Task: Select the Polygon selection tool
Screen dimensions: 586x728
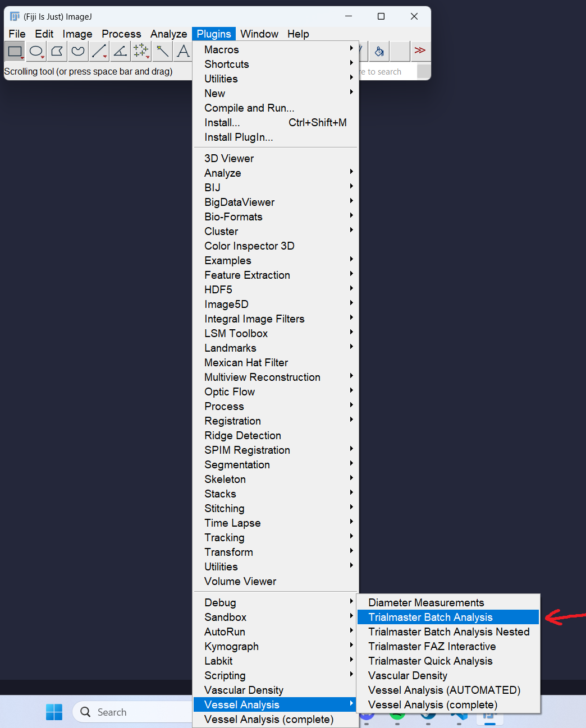Action: 57,52
